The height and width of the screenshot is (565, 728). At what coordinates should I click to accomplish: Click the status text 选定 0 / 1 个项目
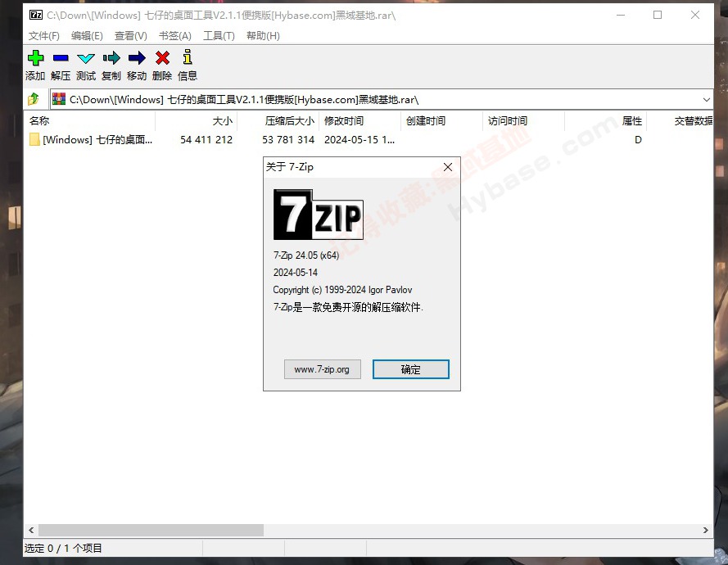coord(63,549)
